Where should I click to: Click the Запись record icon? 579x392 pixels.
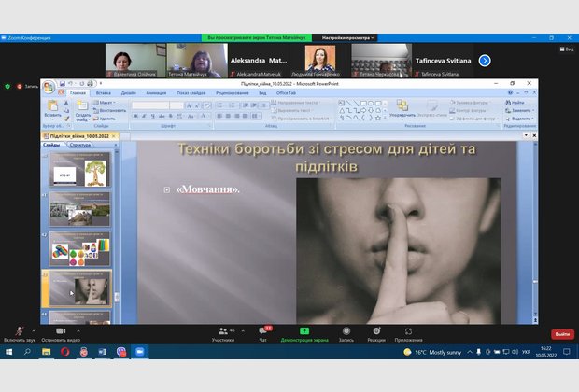pos(346,331)
